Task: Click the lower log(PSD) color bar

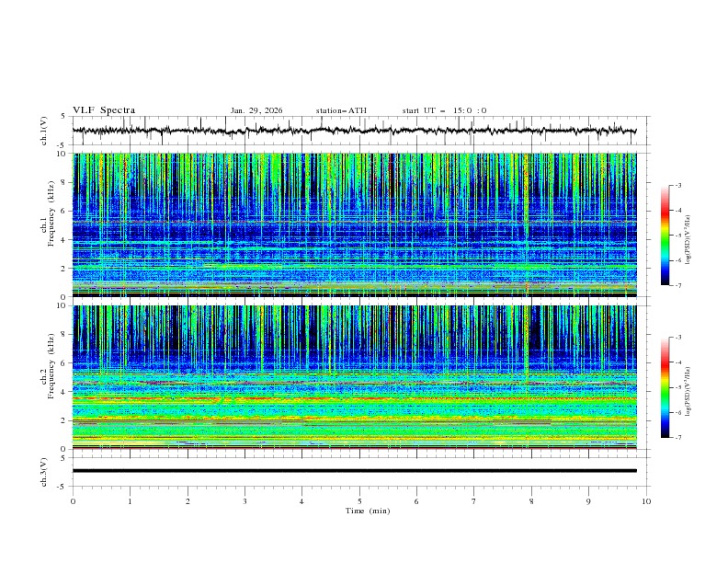Action: [x=665, y=387]
